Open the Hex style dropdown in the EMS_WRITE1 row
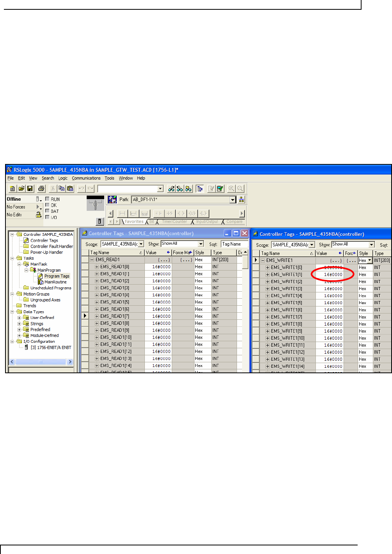This screenshot has width=392, height=554. pos(369,260)
